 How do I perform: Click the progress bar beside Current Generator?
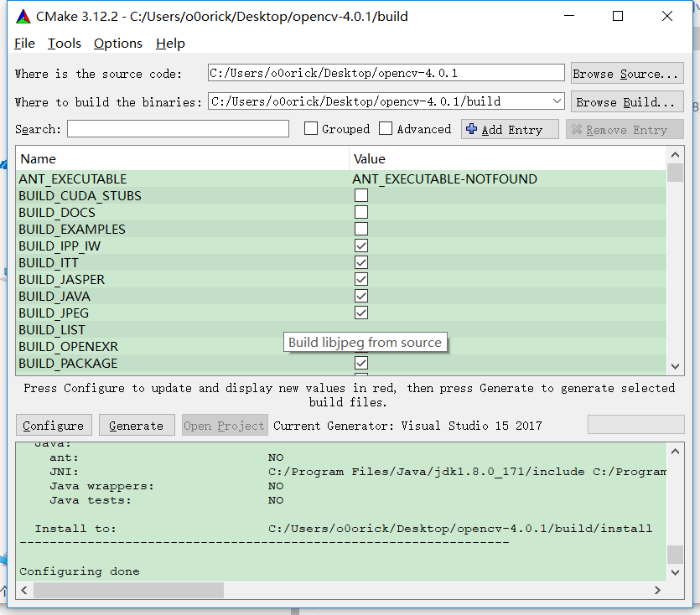(635, 425)
